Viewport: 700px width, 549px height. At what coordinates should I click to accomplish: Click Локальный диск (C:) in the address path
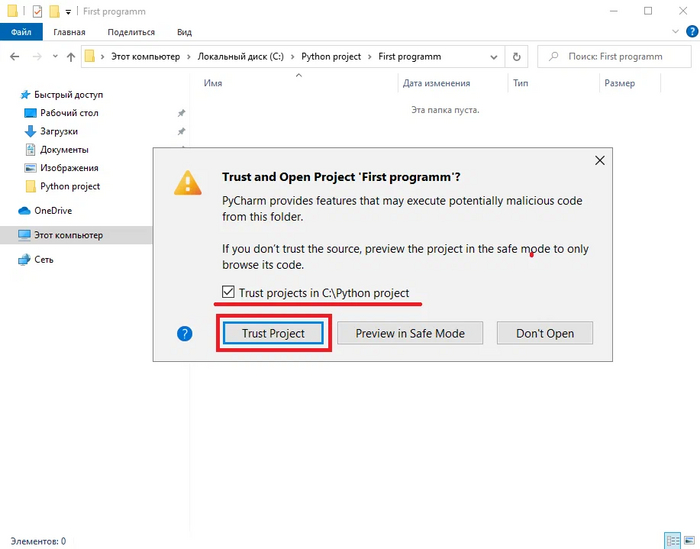(x=241, y=57)
